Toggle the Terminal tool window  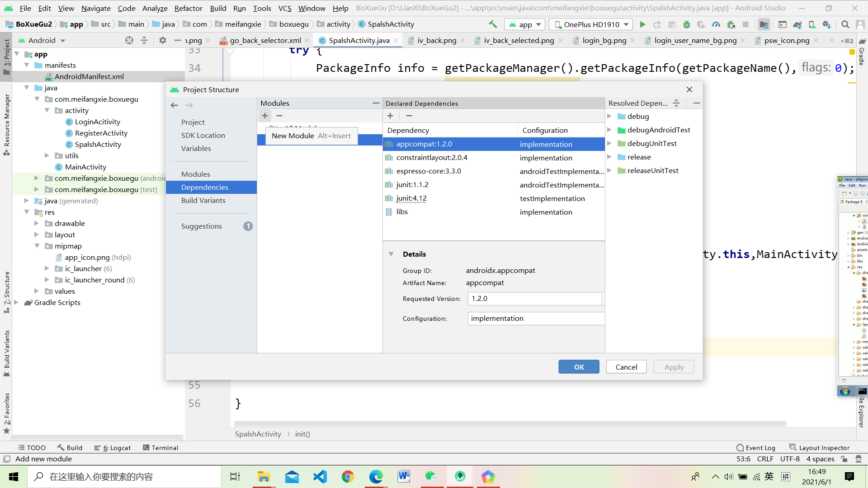point(160,447)
